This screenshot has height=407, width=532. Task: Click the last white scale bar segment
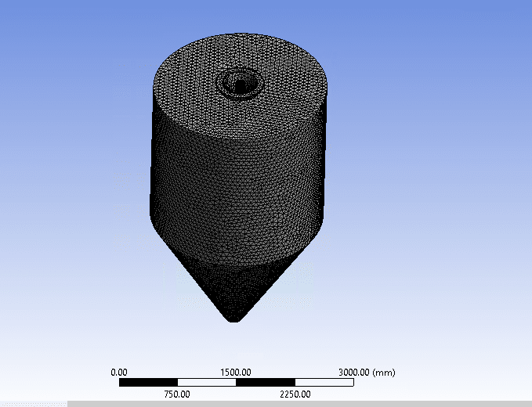click(x=323, y=383)
